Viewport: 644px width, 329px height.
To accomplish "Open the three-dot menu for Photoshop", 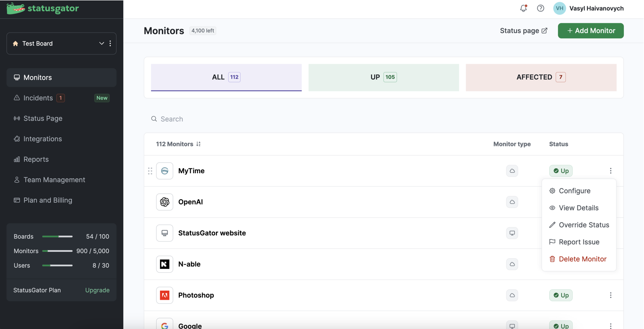I will (x=611, y=295).
